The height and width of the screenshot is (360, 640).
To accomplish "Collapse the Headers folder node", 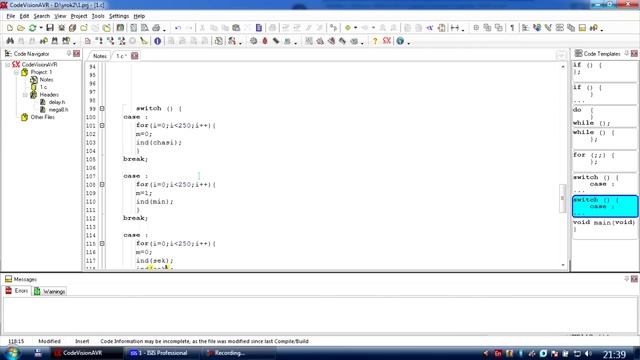I will click(25, 95).
